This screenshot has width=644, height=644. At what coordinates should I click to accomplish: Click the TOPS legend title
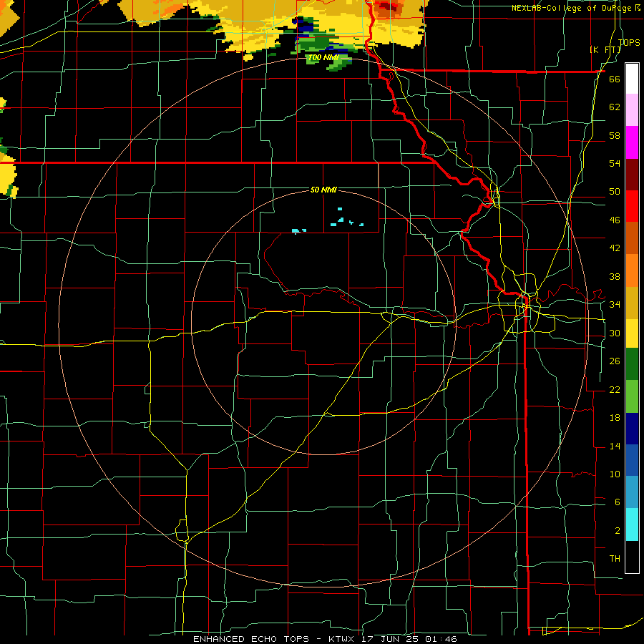click(x=629, y=42)
